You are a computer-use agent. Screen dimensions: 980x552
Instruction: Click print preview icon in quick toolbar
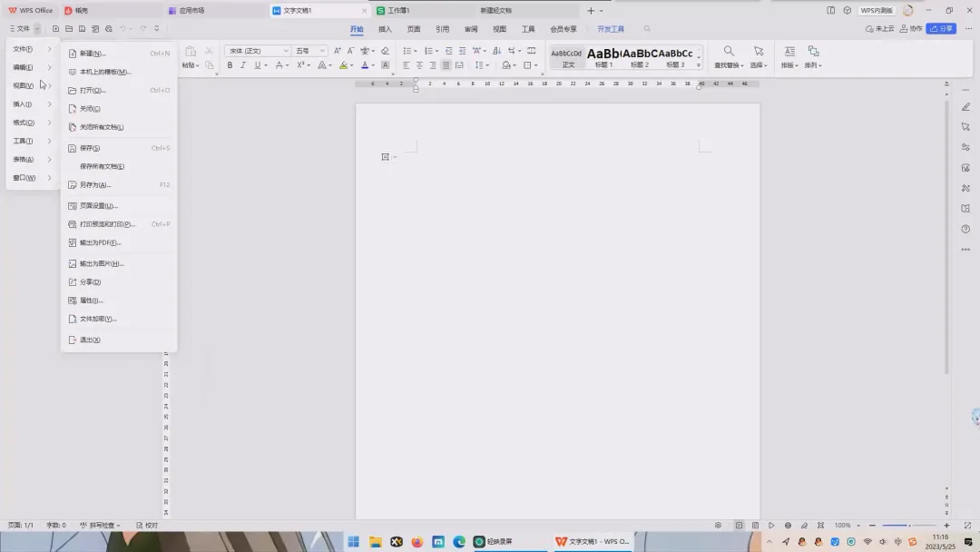(x=109, y=29)
